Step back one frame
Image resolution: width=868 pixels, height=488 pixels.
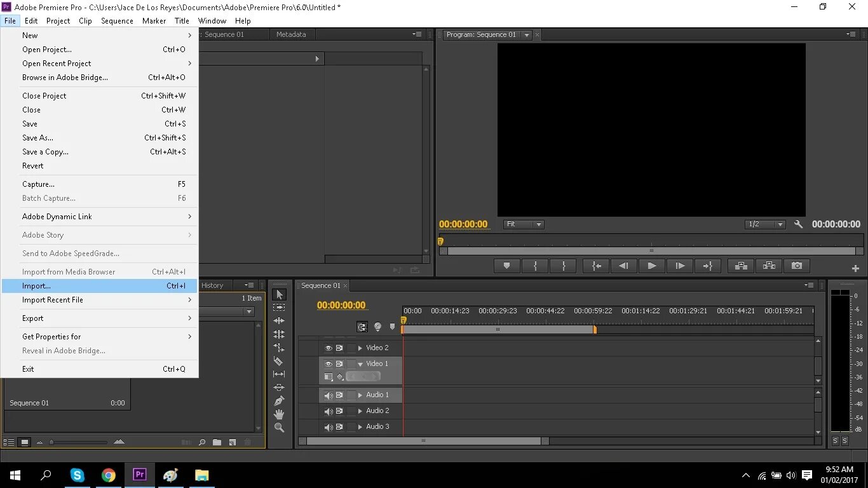tap(624, 266)
